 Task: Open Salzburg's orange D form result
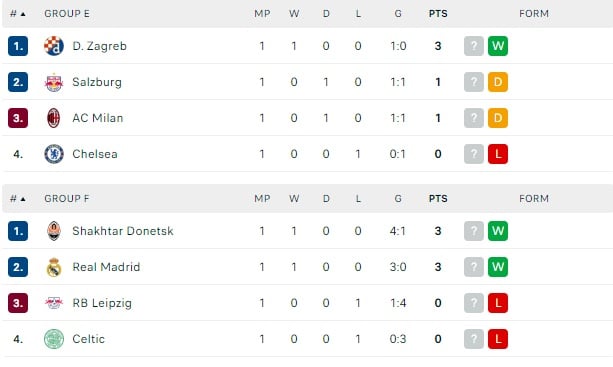coord(498,82)
